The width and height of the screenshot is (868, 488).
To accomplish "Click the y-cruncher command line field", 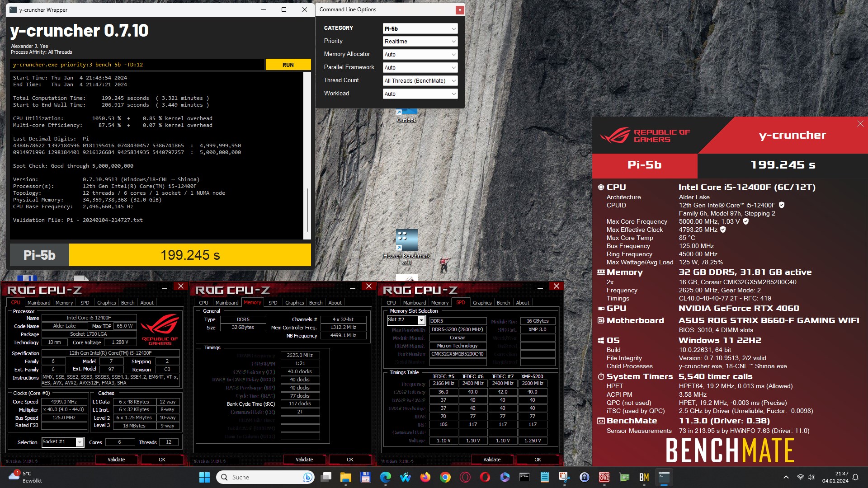I will pyautogui.click(x=137, y=65).
